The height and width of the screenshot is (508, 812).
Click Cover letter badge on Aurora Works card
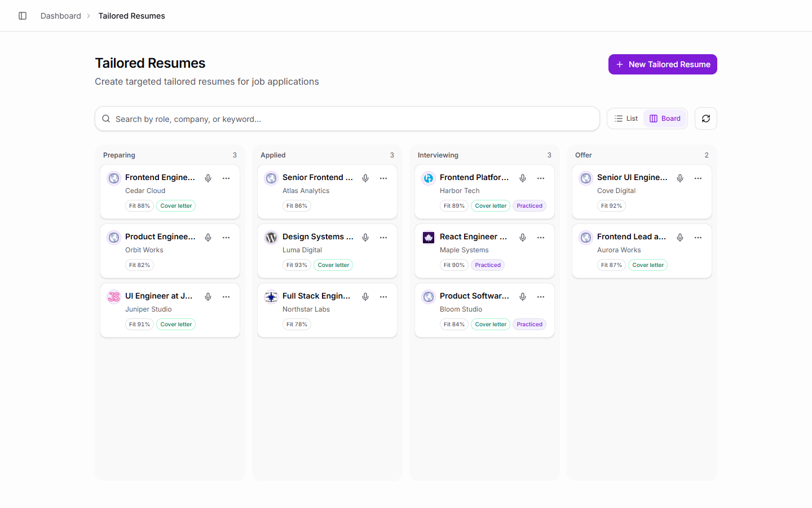pyautogui.click(x=648, y=265)
